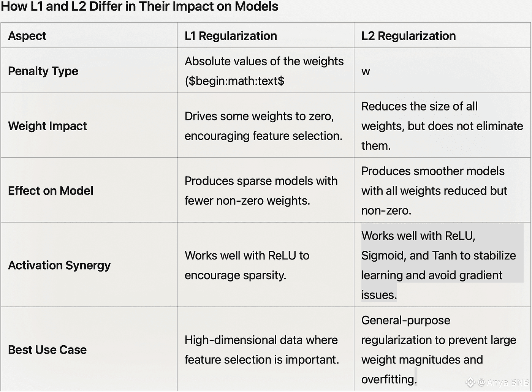Click the "General-purpose regularization" cell
The width and height of the screenshot is (532, 392).
439,349
